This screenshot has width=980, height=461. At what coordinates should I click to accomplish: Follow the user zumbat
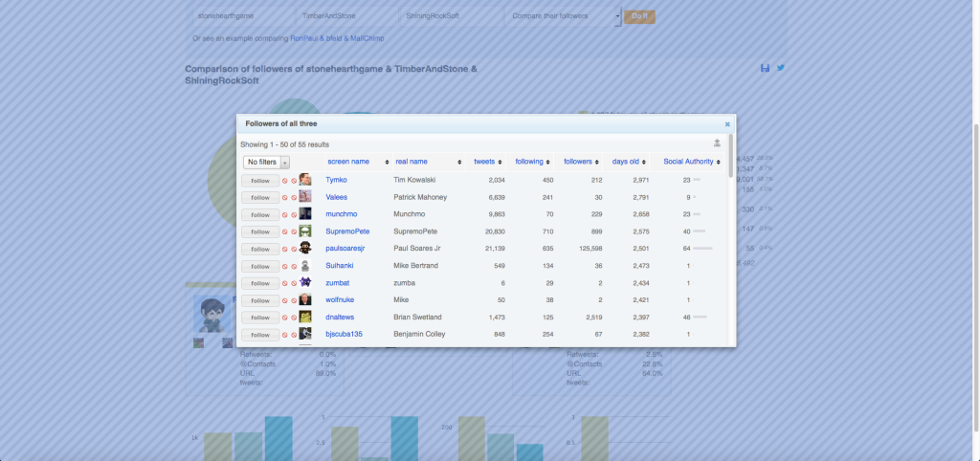click(260, 284)
